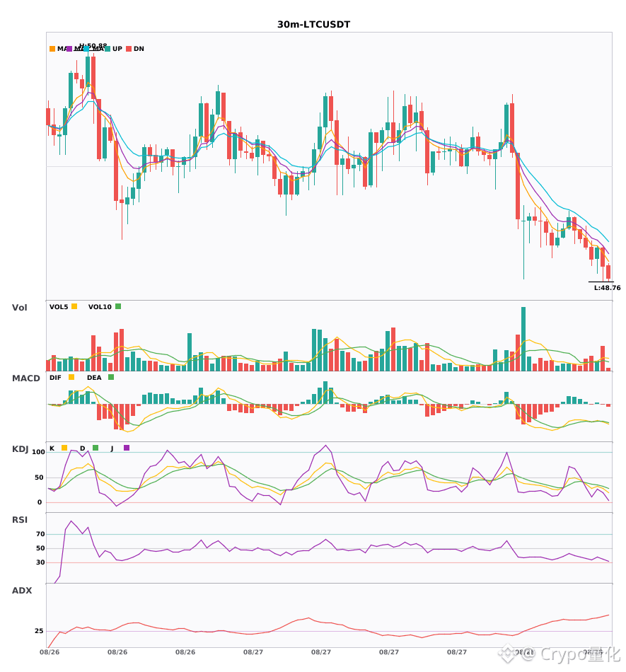Click the green DEA legend swatch
This screenshot has height=672, width=626.
(111, 377)
